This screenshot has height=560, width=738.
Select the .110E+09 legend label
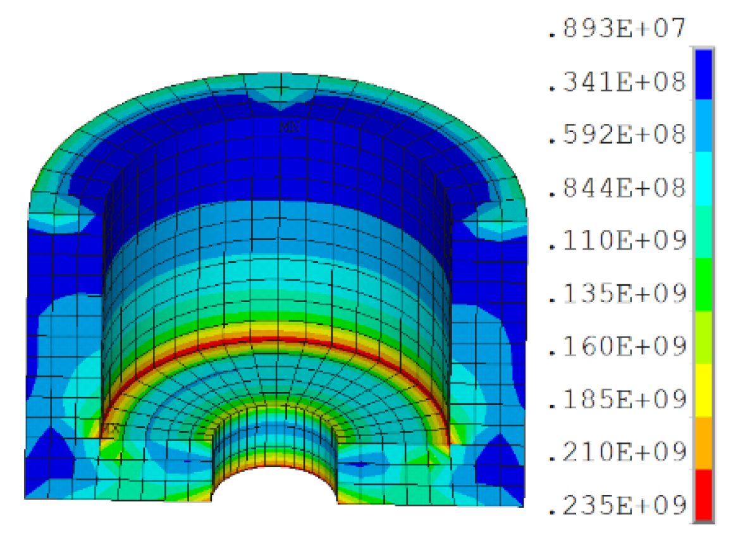coord(617,241)
